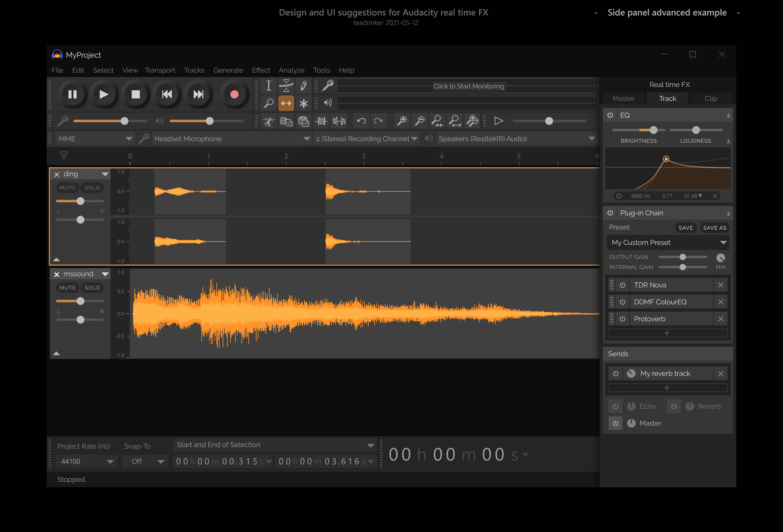
Task: Click the EQ BRIGHTNESS slider handle
Action: [x=654, y=130]
